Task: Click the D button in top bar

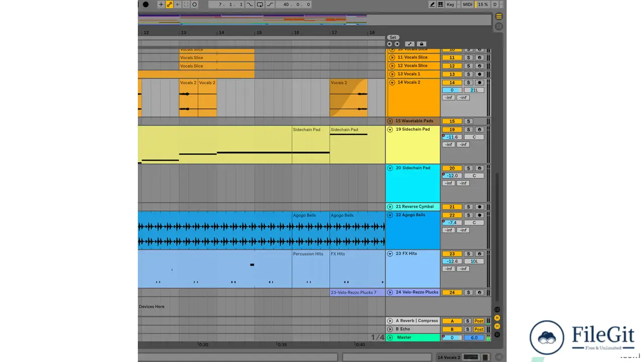Action: [495, 5]
